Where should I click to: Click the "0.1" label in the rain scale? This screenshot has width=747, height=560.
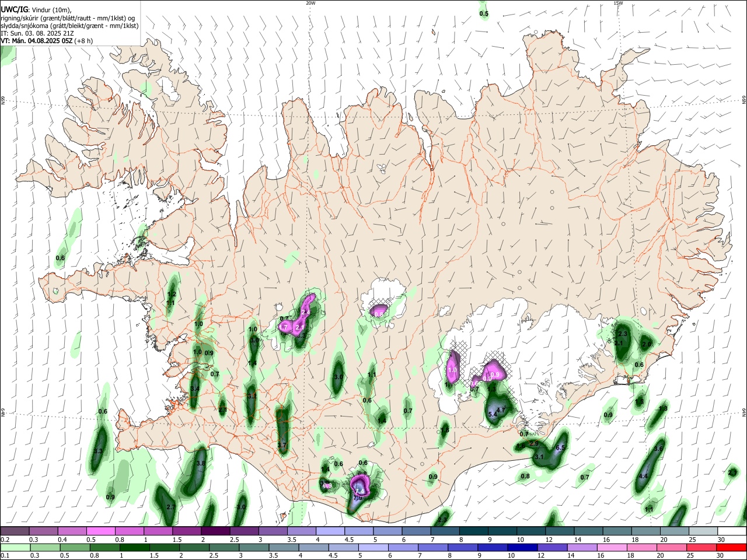[5, 556]
